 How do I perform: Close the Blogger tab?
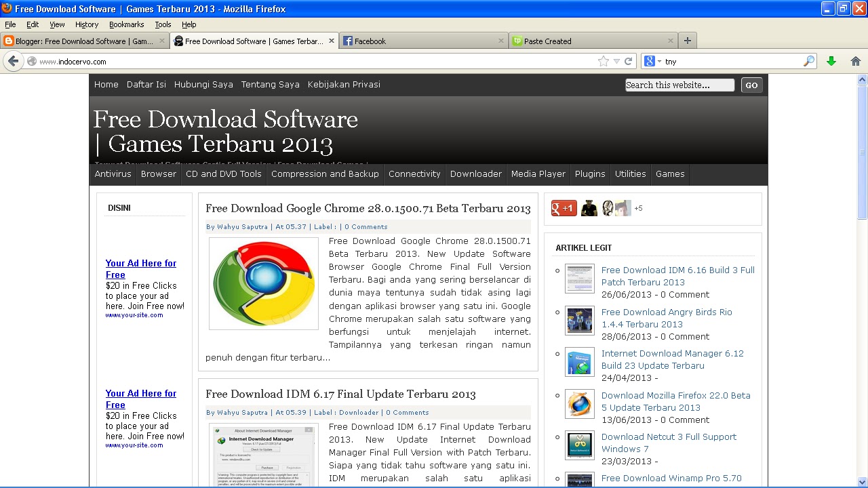pyautogui.click(x=162, y=41)
